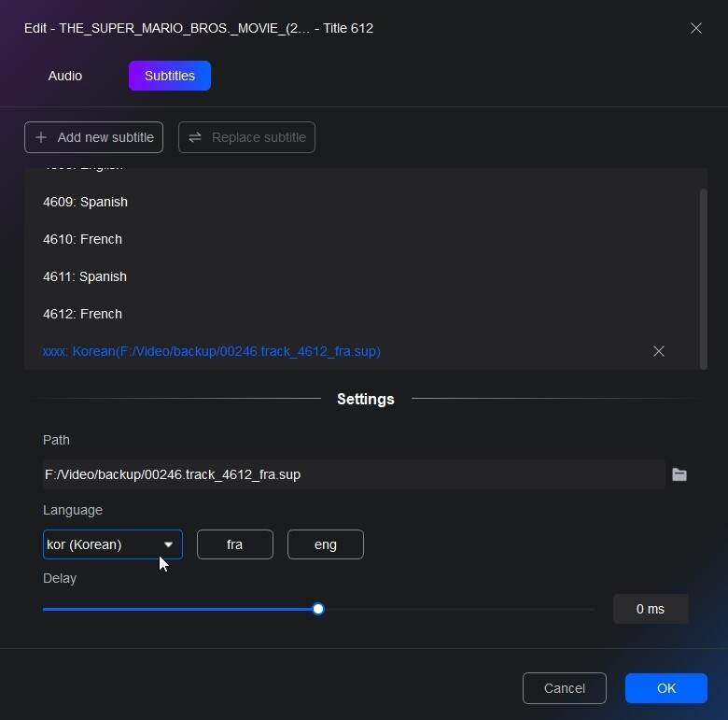
Task: Click the language dropdown arrow
Action: coord(168,544)
